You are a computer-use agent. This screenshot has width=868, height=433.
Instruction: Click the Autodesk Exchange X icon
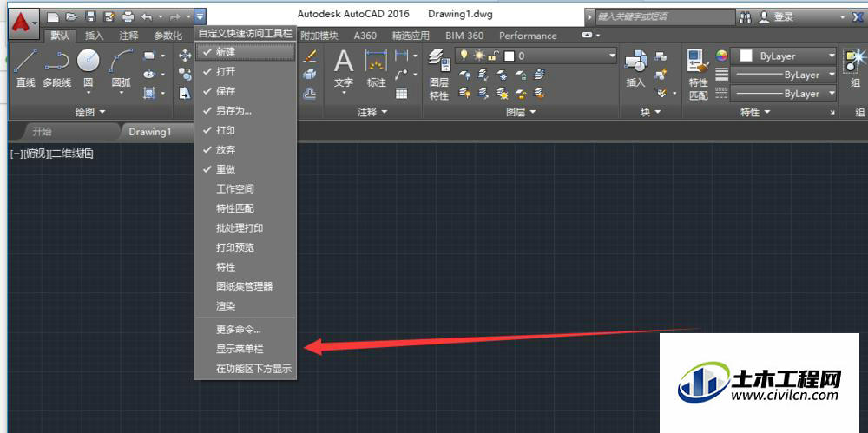tap(858, 17)
